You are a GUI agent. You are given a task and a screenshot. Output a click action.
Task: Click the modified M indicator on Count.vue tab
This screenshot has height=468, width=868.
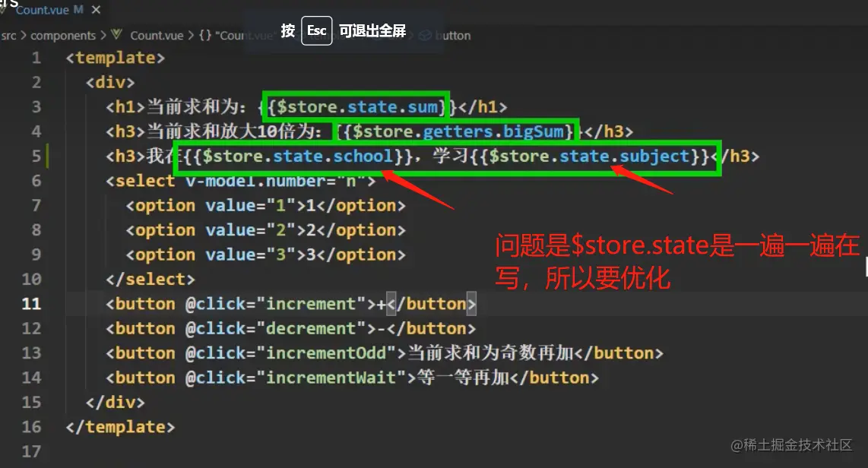tap(78, 9)
